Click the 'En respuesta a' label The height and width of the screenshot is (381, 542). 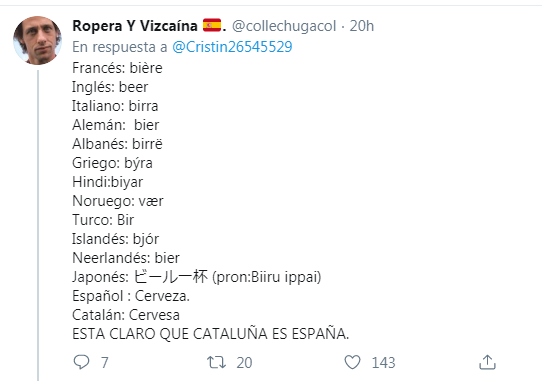point(120,47)
